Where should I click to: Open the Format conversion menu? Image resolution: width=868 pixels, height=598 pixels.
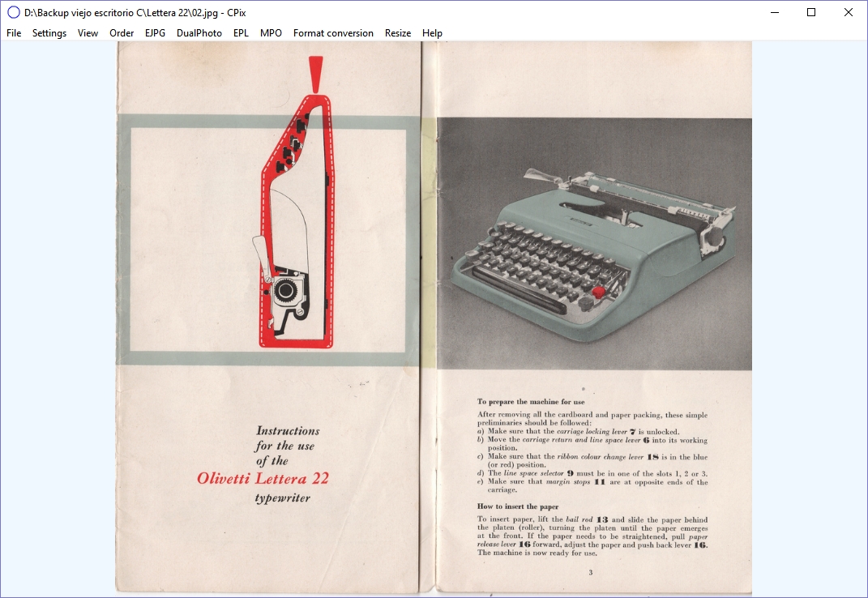coord(333,33)
